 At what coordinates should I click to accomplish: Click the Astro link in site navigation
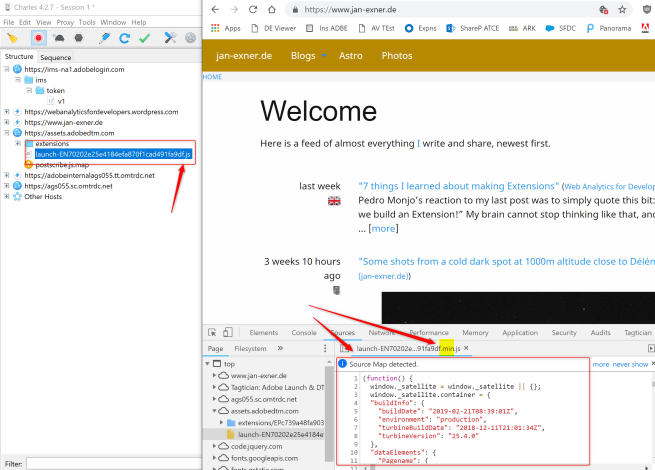pos(350,55)
